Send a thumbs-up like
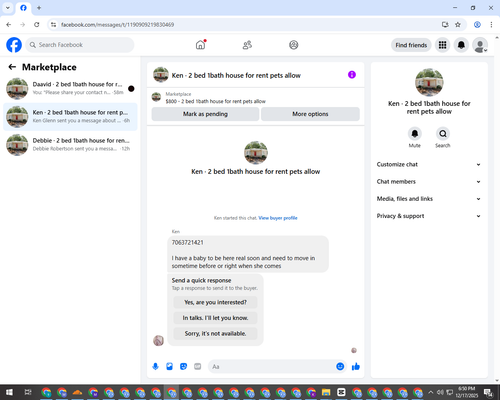500x400 pixels. [x=356, y=367]
